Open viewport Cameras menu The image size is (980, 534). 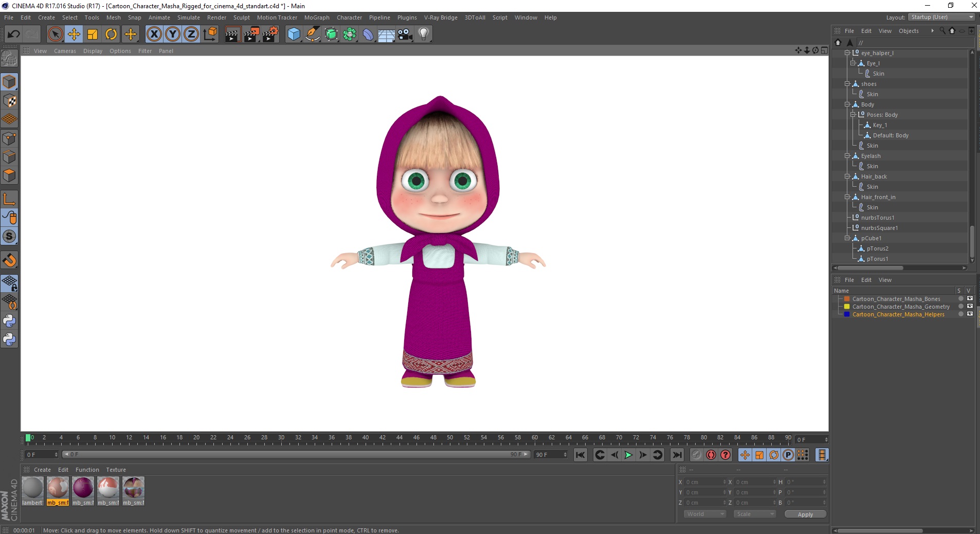click(x=65, y=51)
